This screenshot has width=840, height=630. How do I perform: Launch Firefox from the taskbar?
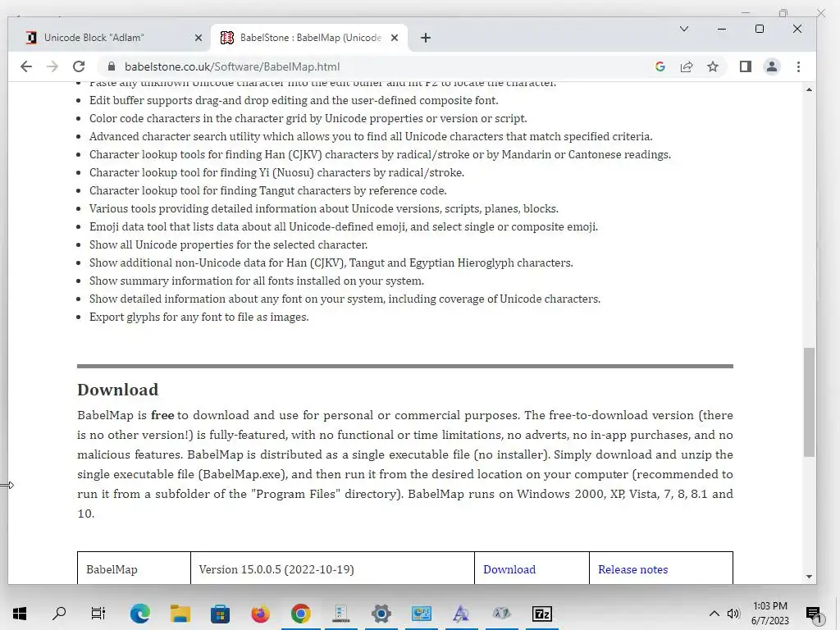[x=260, y=614]
